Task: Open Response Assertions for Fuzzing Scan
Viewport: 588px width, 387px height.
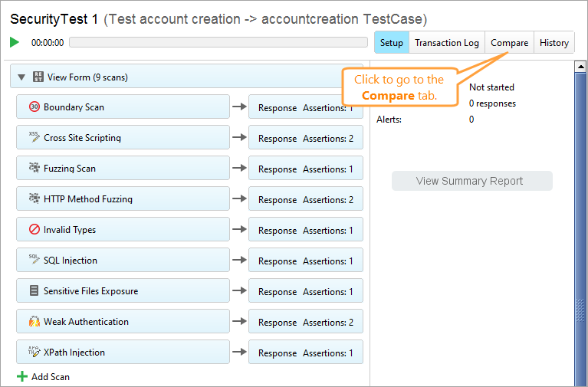Action: point(306,169)
